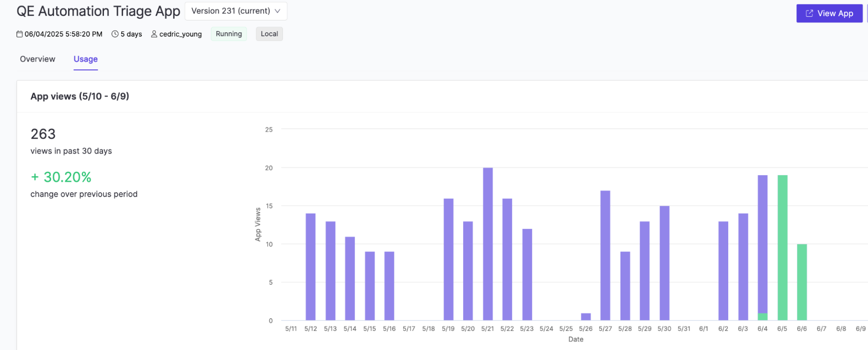The width and height of the screenshot is (868, 350).
Task: Click the green 6/5 bar
Action: 782,248
